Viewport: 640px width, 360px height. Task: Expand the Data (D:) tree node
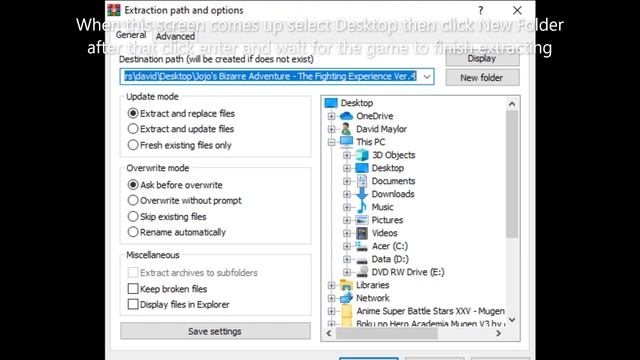tap(347, 259)
